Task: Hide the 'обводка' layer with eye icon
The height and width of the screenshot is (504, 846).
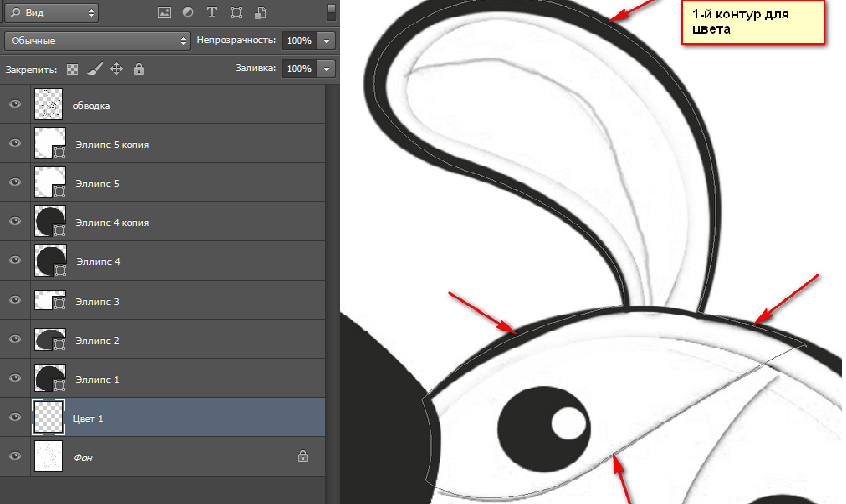Action: pyautogui.click(x=15, y=104)
